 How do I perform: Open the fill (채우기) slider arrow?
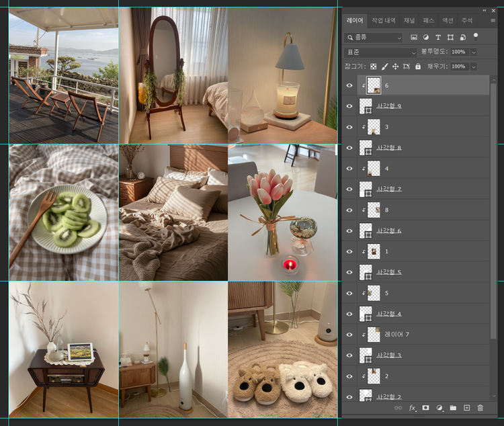[x=474, y=67]
